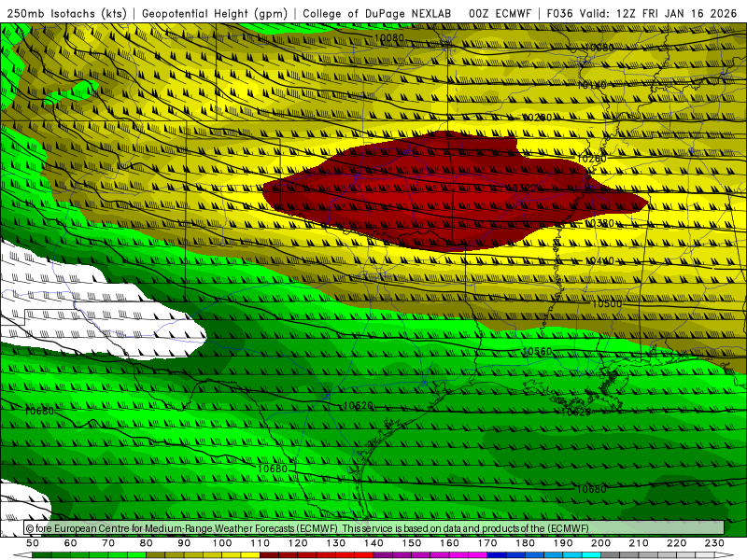Click the 10260 height contour label
Screen dimensions: 747x560
click(x=592, y=159)
